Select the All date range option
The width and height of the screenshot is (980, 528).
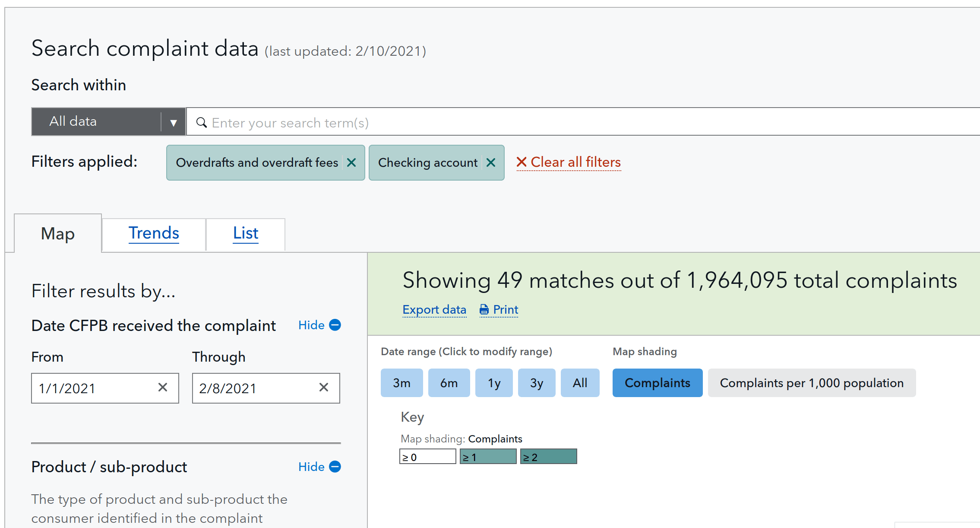pyautogui.click(x=580, y=382)
